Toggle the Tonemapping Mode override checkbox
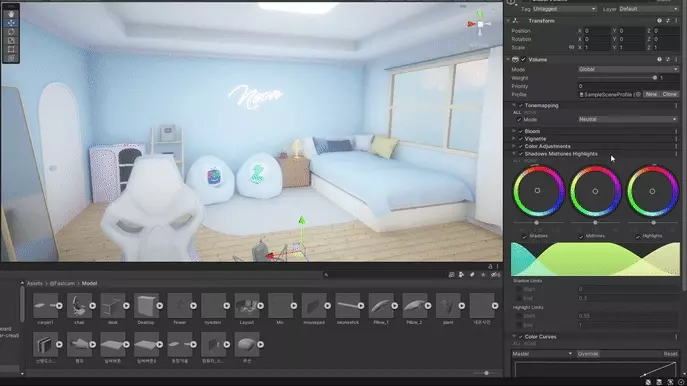The height and width of the screenshot is (386, 687). click(519, 120)
